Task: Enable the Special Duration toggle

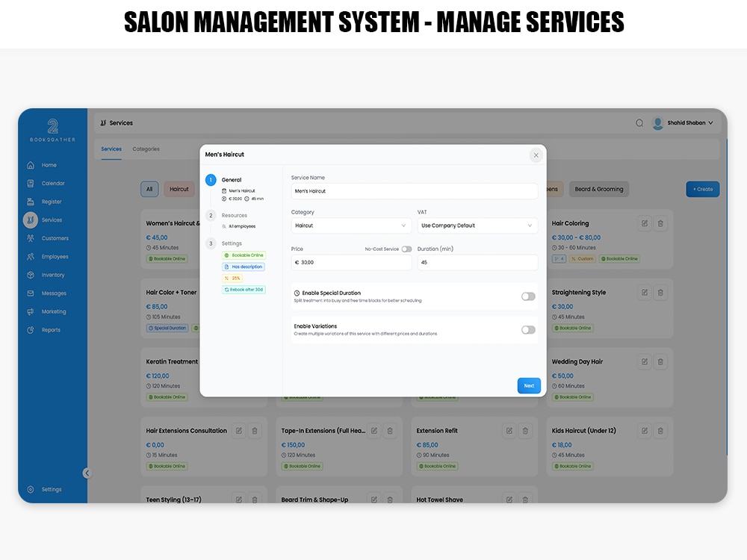Action: click(x=528, y=296)
